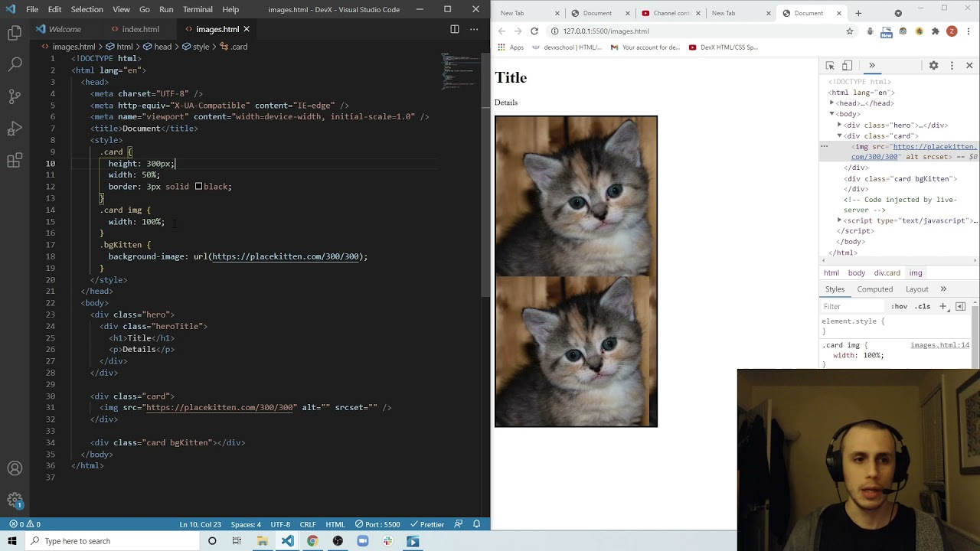The width and height of the screenshot is (980, 551).
Task: Show errors and warnings in status bar
Action: (x=24, y=524)
